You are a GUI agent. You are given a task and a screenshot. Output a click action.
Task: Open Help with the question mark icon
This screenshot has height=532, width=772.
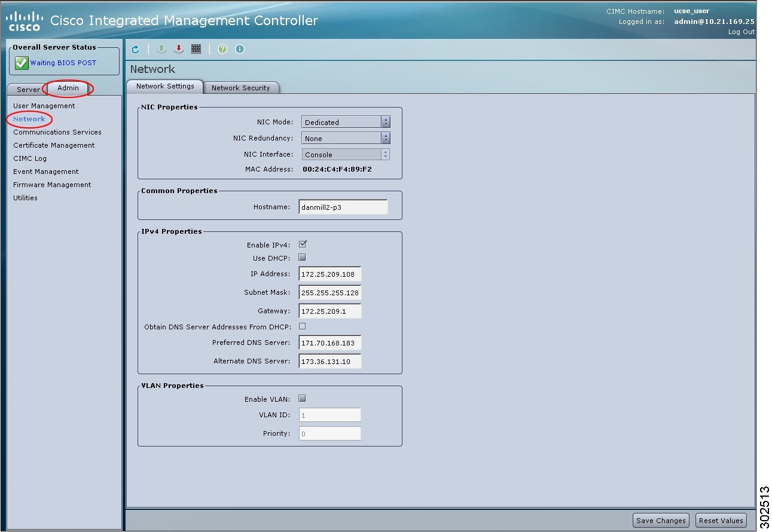[222, 50]
